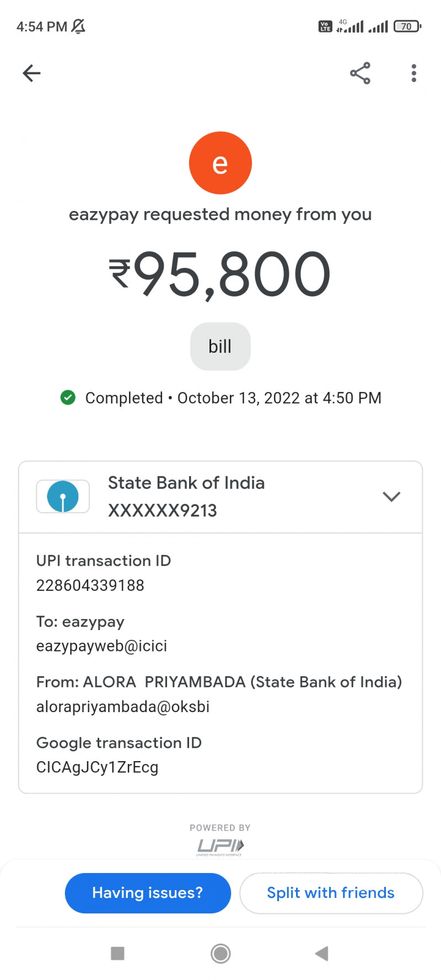This screenshot has height=980, width=441.
Task: Open the three-dot overflow menu
Action: 413,73
